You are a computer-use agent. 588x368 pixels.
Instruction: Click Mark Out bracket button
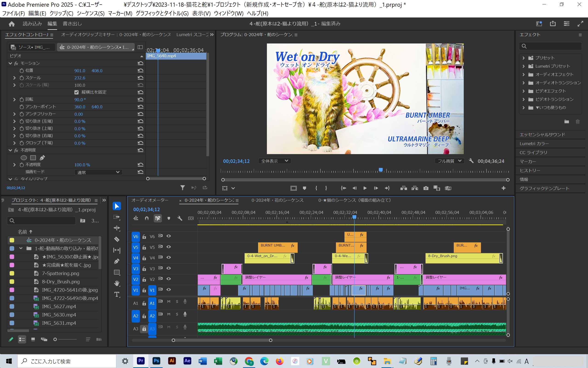[326, 188]
